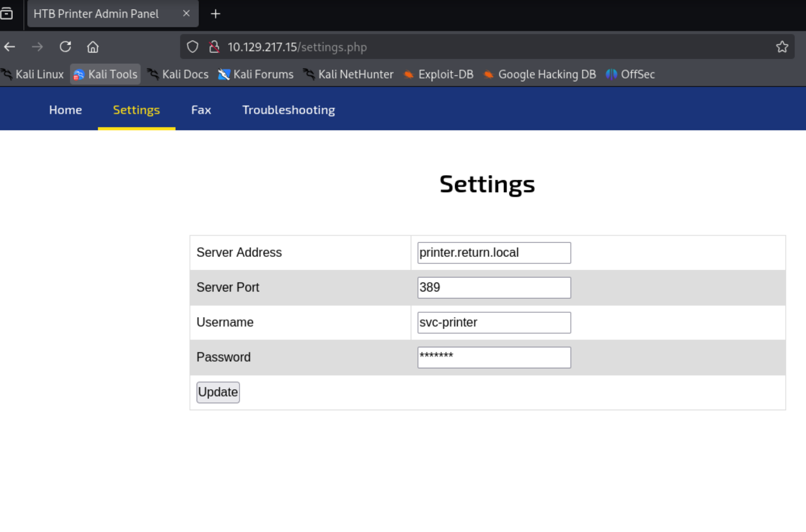This screenshot has width=806, height=532.
Task: Close the HTB Printer Admin Panel tab
Action: pyautogui.click(x=186, y=14)
